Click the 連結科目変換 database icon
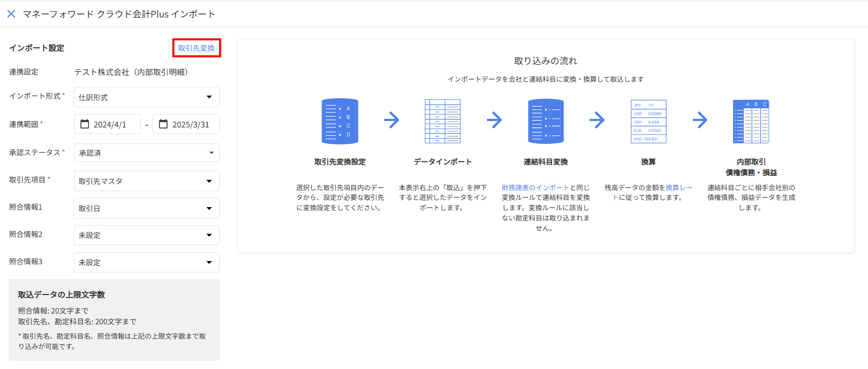Viewport: 868px width, 369px height. [x=545, y=121]
